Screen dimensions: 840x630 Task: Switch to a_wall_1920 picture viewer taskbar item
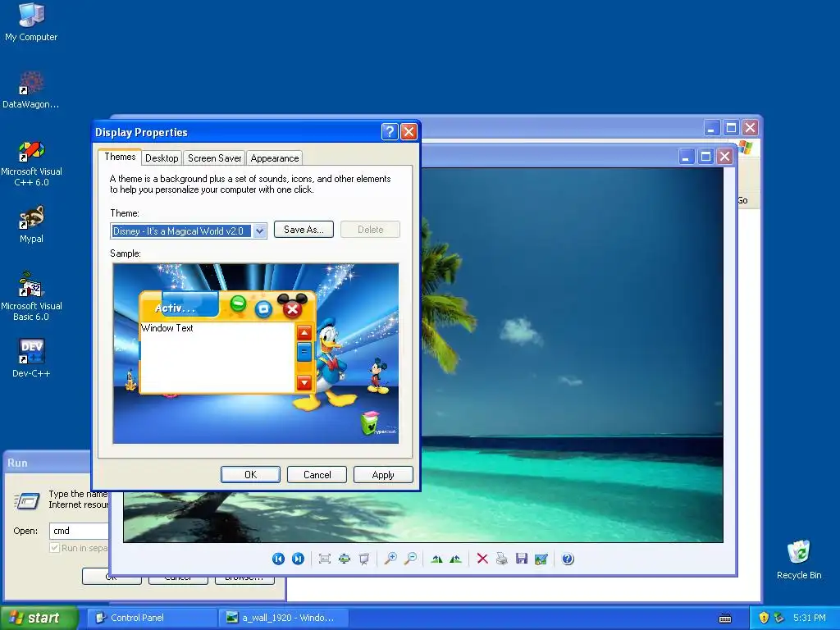pyautogui.click(x=284, y=618)
